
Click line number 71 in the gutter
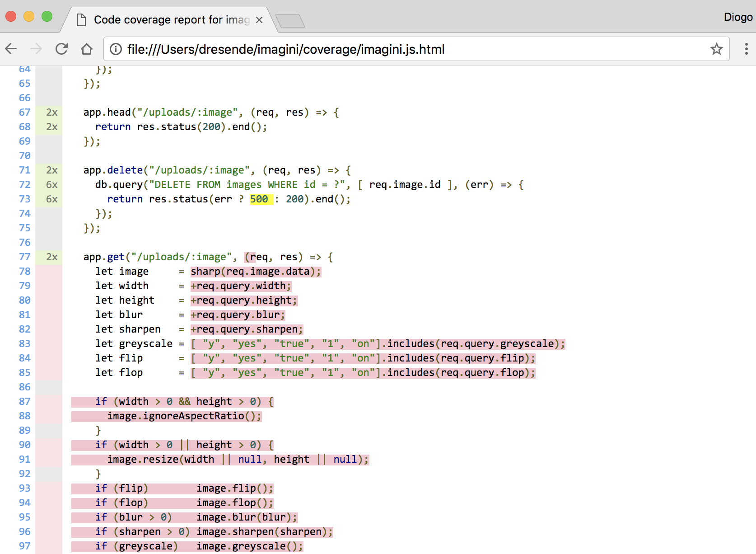25,170
